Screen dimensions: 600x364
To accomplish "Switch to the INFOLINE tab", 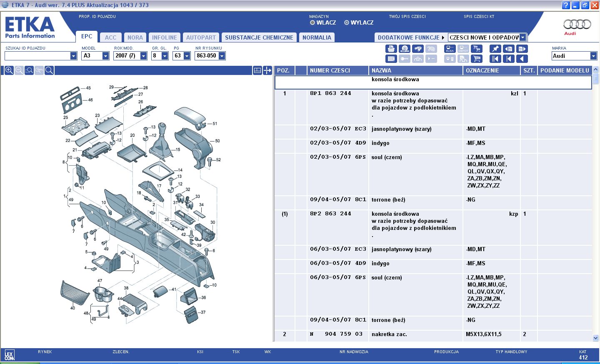I will [165, 37].
